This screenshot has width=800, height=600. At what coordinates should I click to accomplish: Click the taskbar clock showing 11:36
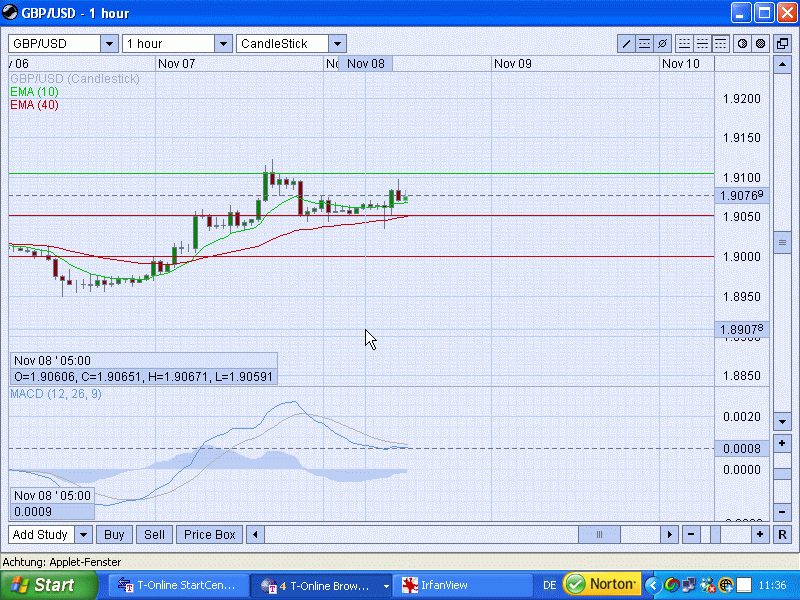click(x=772, y=585)
